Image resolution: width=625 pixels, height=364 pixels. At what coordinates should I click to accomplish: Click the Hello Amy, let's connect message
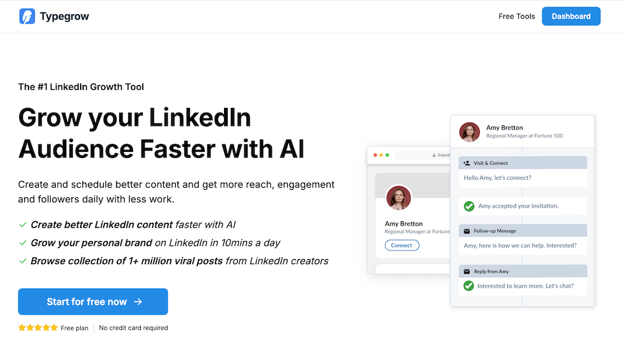click(497, 178)
